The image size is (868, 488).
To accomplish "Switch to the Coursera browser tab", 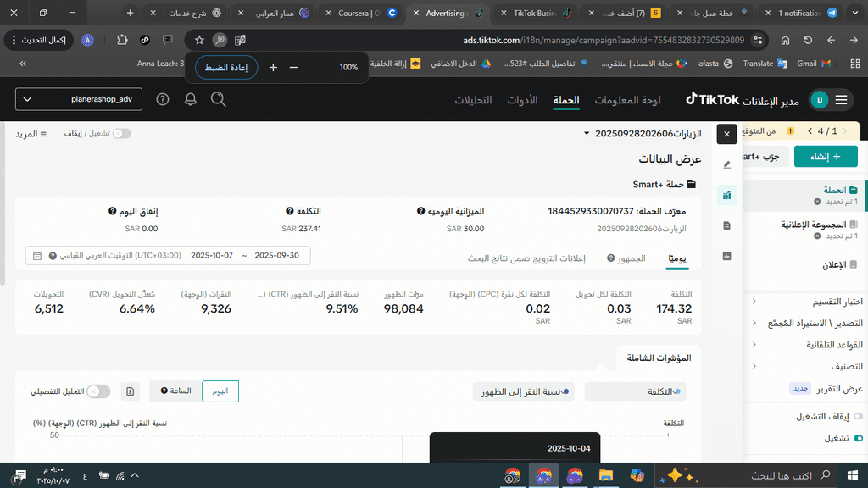I will tap(359, 13).
